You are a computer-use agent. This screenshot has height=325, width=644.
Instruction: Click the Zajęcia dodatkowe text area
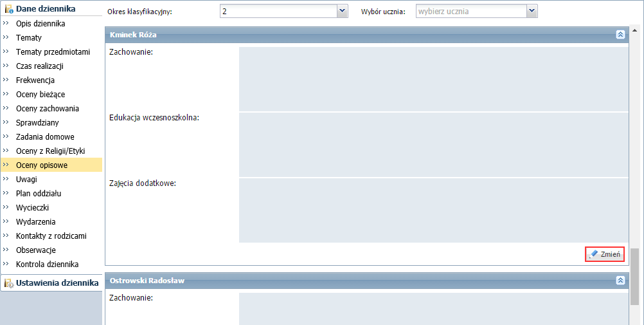433,210
